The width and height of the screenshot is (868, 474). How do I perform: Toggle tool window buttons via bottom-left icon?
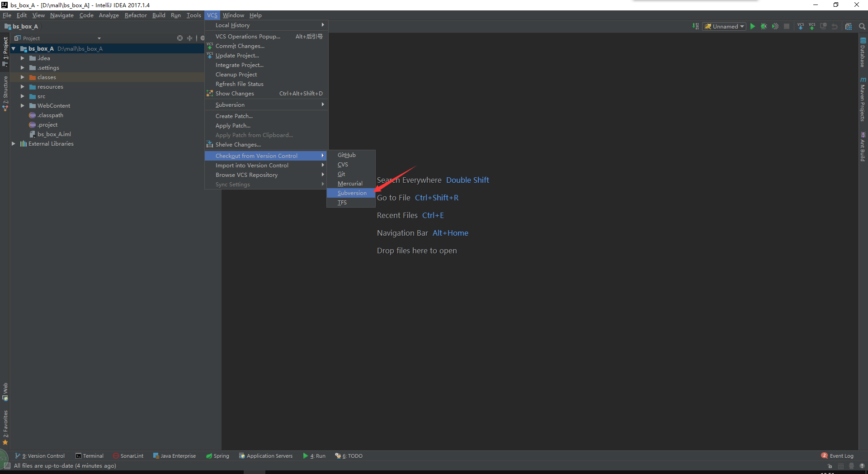point(7,466)
